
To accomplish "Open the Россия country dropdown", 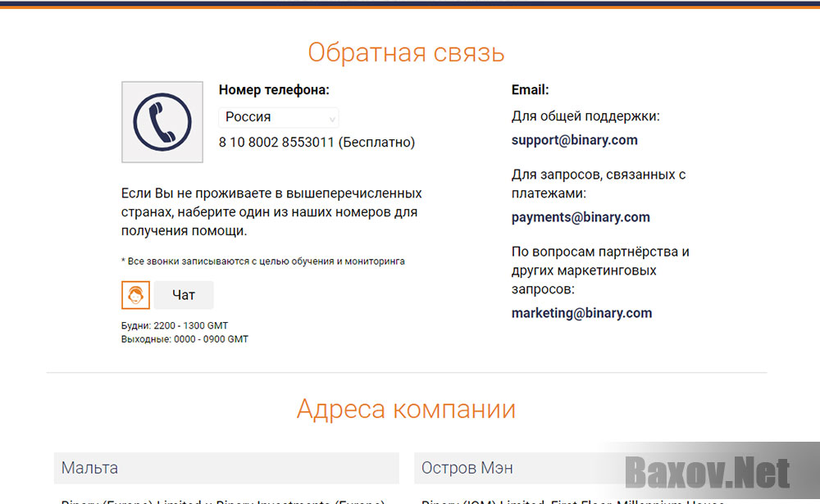I will click(x=278, y=117).
